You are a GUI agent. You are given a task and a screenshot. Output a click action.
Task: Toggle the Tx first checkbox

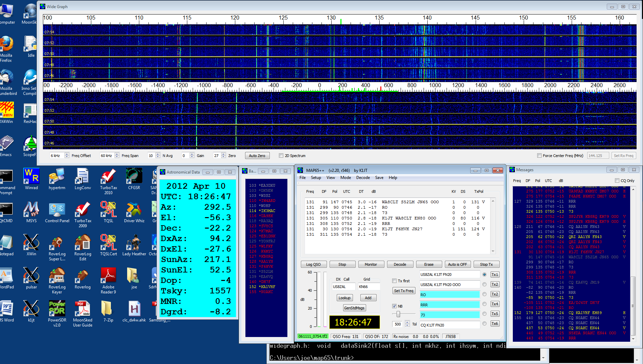[394, 281]
